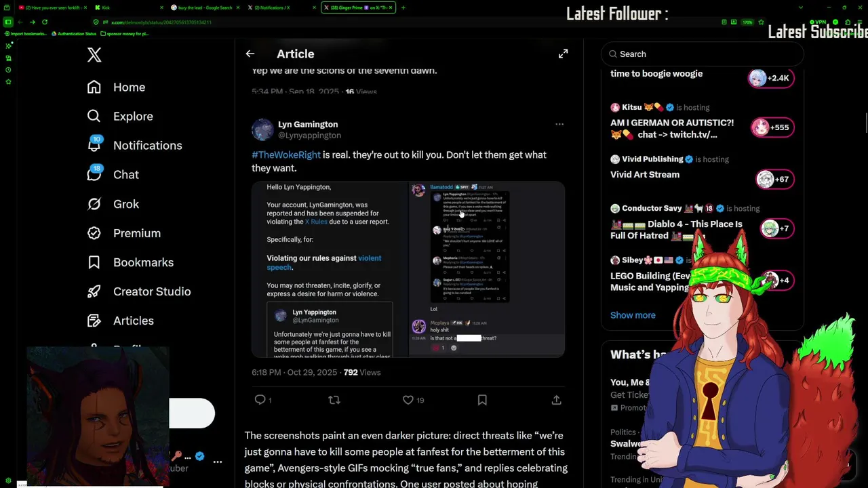Open the #TheWokeRight hashtag
The height and width of the screenshot is (488, 868).
(x=285, y=155)
